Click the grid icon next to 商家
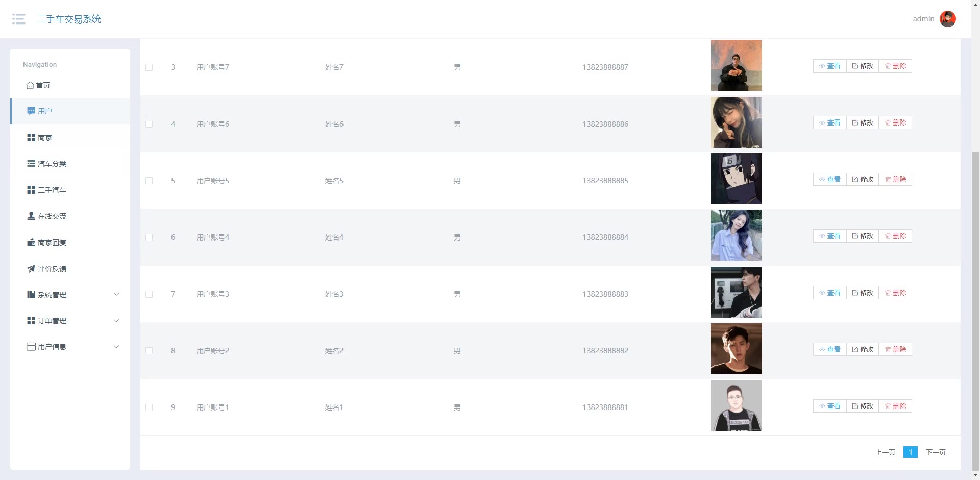 (31, 138)
